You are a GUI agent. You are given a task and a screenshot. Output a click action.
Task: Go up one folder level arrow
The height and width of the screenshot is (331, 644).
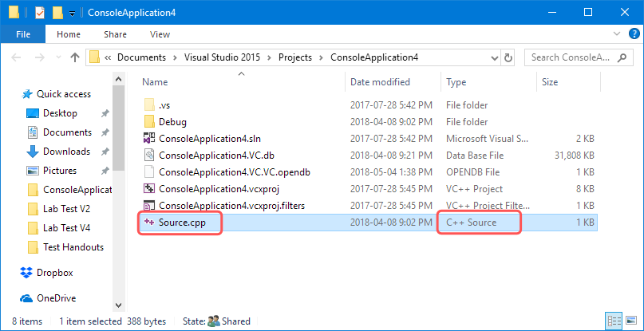tap(75, 57)
